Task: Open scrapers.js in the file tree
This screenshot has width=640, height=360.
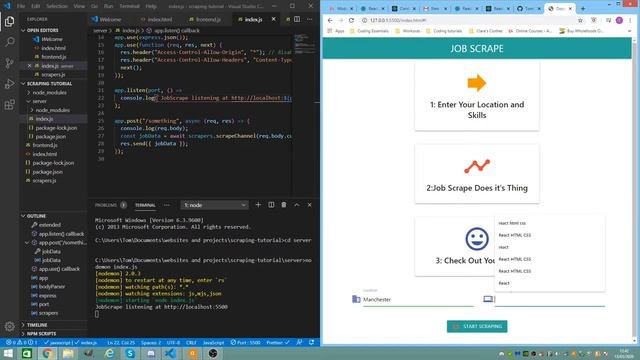Action: point(44,180)
